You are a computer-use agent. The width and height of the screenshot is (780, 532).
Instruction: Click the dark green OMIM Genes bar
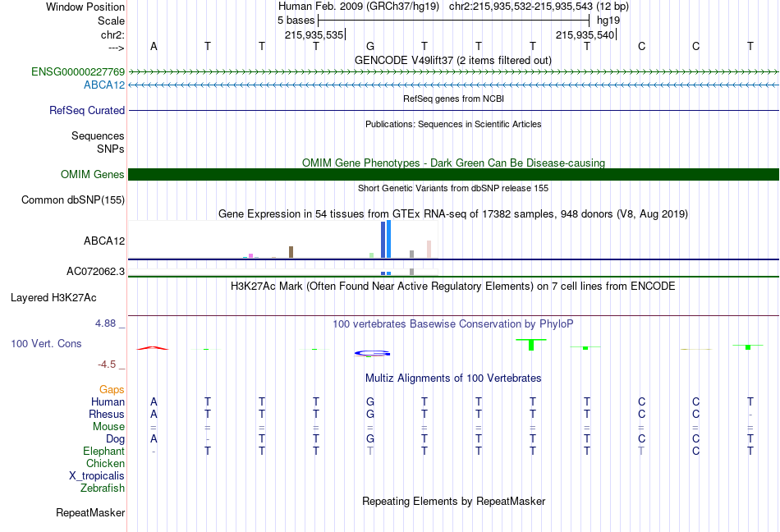pos(453,175)
